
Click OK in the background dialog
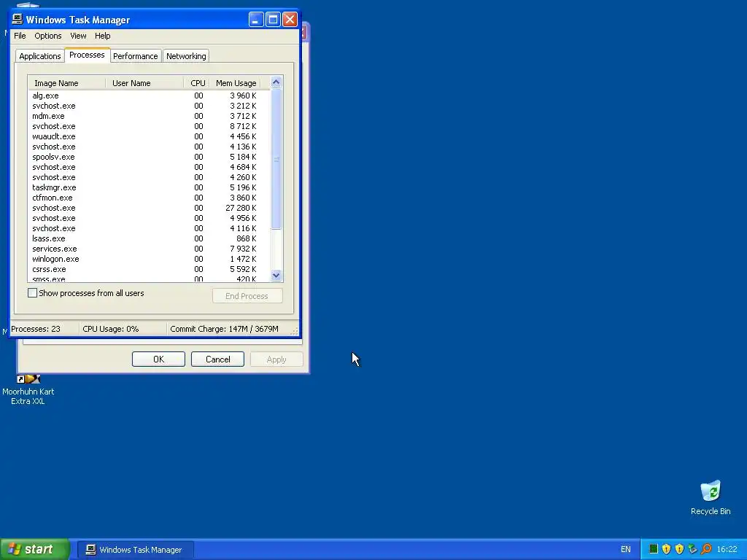click(x=158, y=359)
